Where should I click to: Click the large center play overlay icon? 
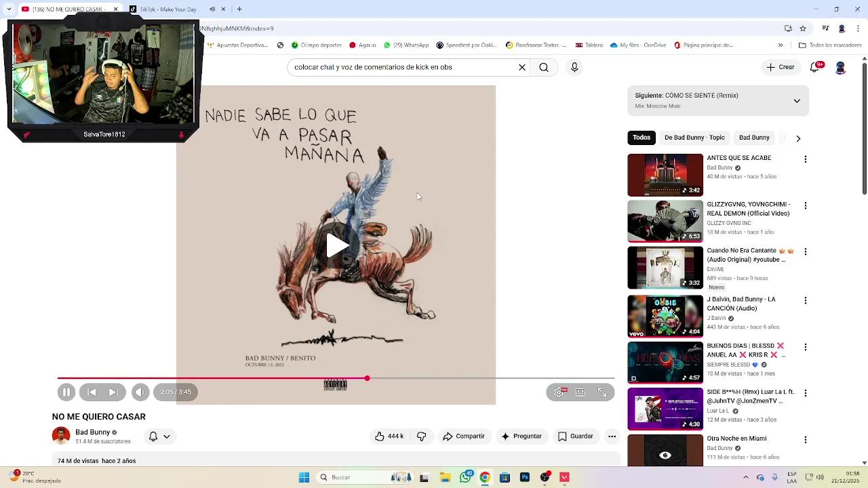click(336, 245)
